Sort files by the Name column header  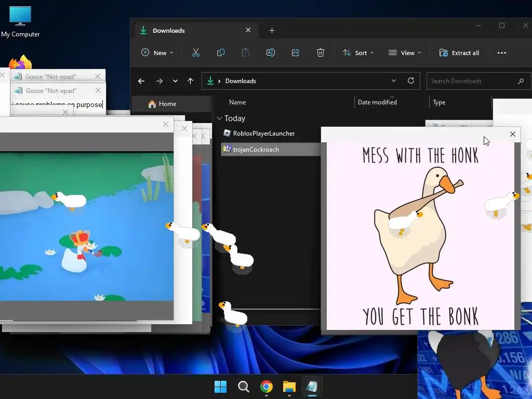[x=237, y=102]
